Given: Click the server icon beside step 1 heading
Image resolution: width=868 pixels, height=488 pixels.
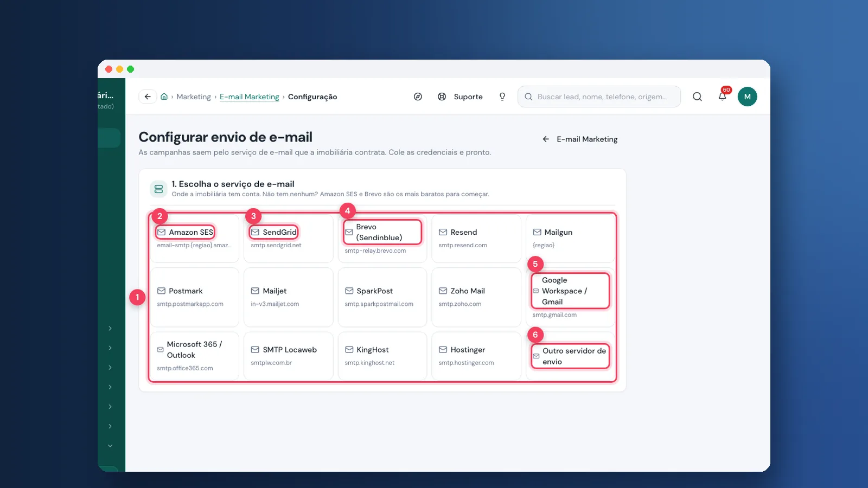Looking at the screenshot, I should (158, 189).
